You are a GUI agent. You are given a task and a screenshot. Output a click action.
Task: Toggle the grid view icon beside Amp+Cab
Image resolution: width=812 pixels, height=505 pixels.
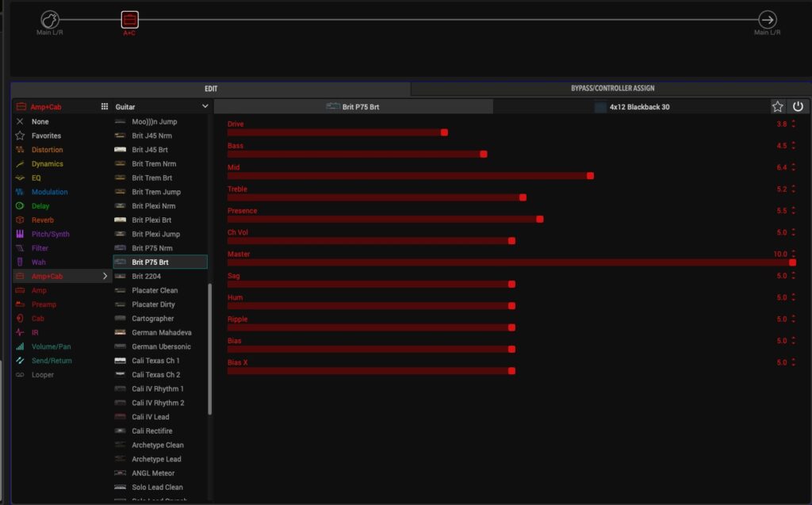click(x=104, y=106)
